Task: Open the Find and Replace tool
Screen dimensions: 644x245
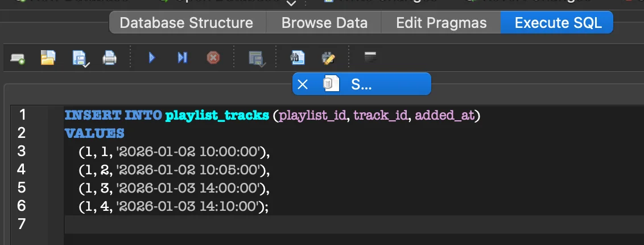Action: 328,58
